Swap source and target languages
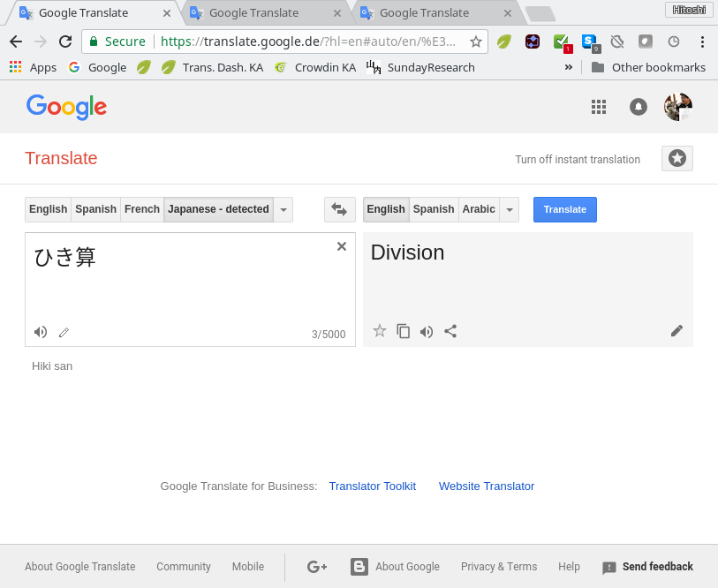Viewport: 718px width, 588px height. (339, 209)
